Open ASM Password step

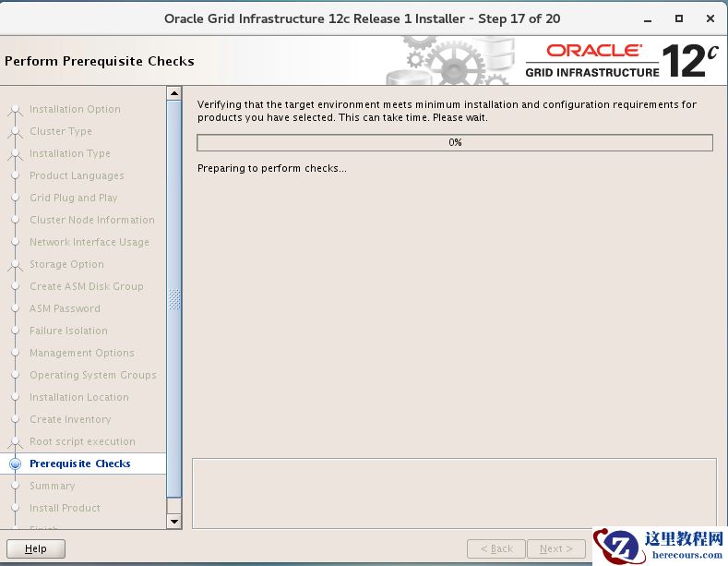(x=65, y=308)
